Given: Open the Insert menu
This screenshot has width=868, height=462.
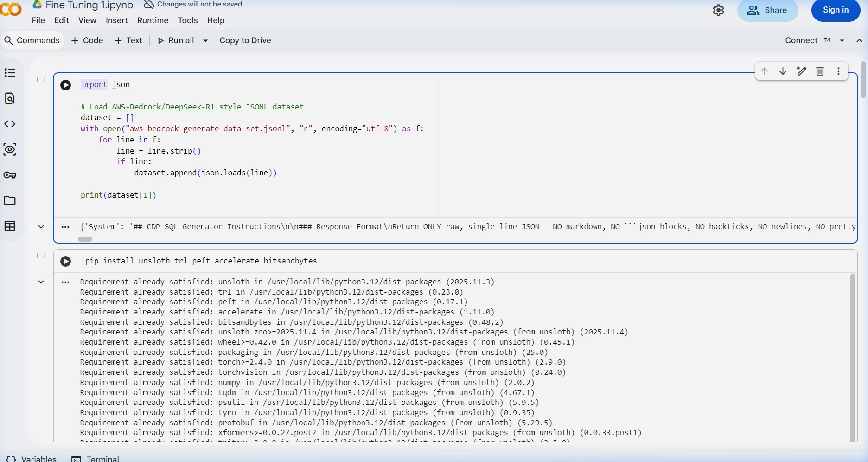Looking at the screenshot, I should coord(116,20).
